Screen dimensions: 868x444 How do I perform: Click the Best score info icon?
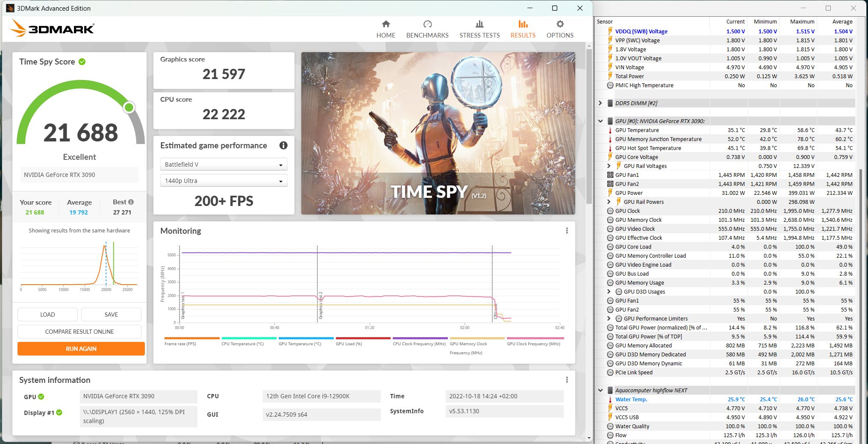click(131, 202)
